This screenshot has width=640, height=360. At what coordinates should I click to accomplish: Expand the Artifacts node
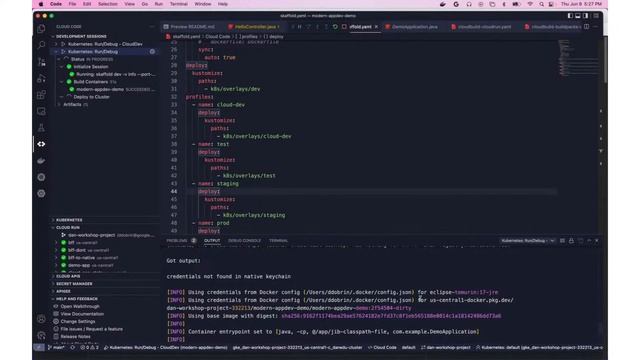coord(60,104)
